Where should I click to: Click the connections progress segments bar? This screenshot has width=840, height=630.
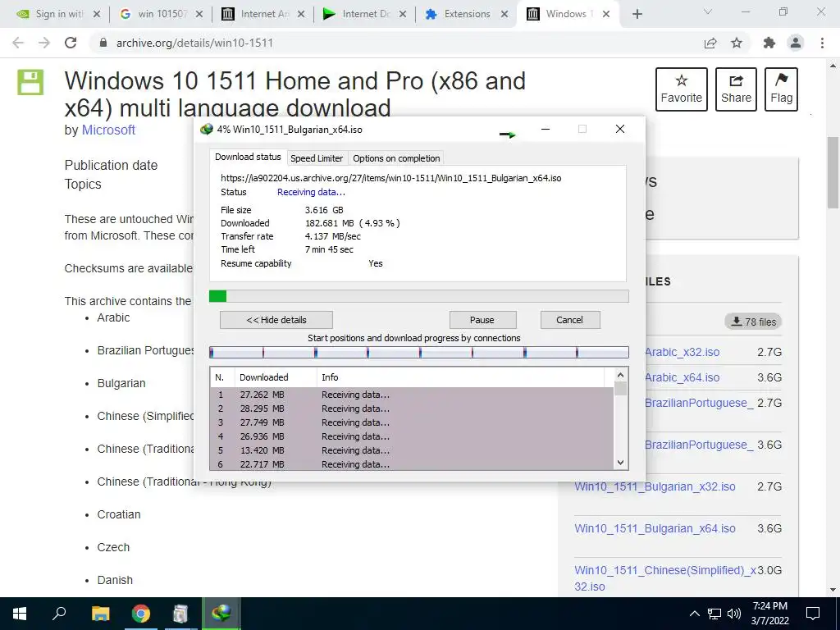418,352
